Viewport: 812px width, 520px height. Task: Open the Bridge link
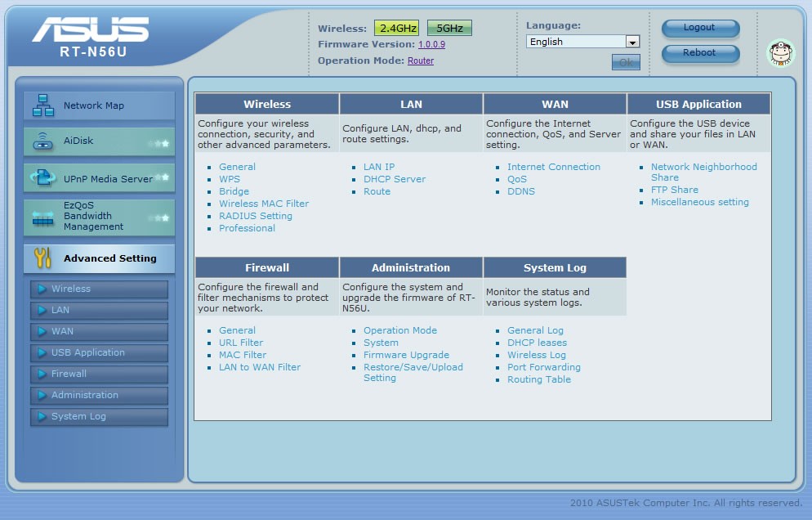coord(234,191)
